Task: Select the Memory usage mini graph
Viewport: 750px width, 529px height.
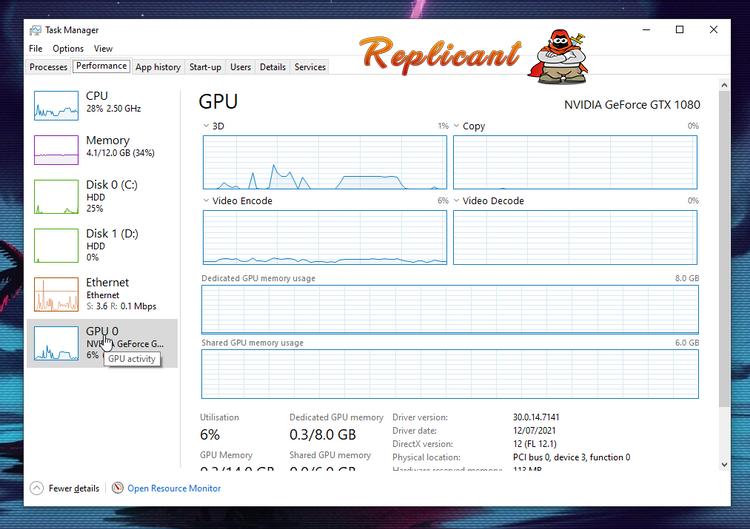Action: 56,150
